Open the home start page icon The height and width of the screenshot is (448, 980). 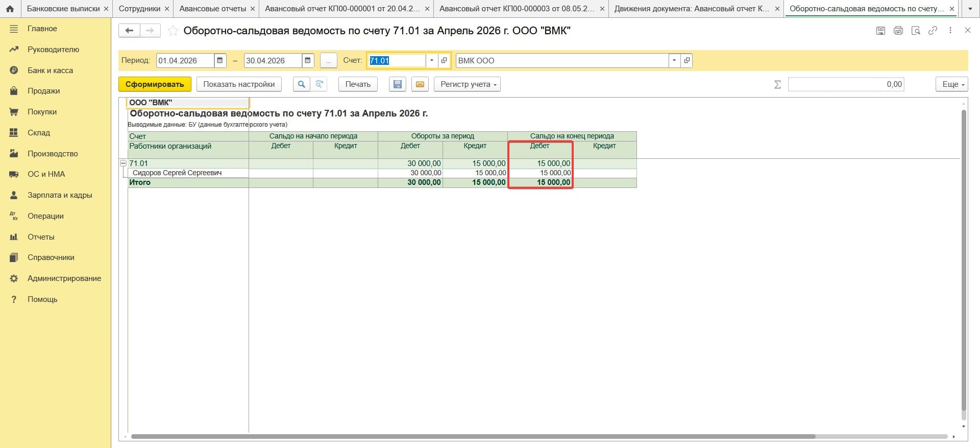(x=10, y=9)
